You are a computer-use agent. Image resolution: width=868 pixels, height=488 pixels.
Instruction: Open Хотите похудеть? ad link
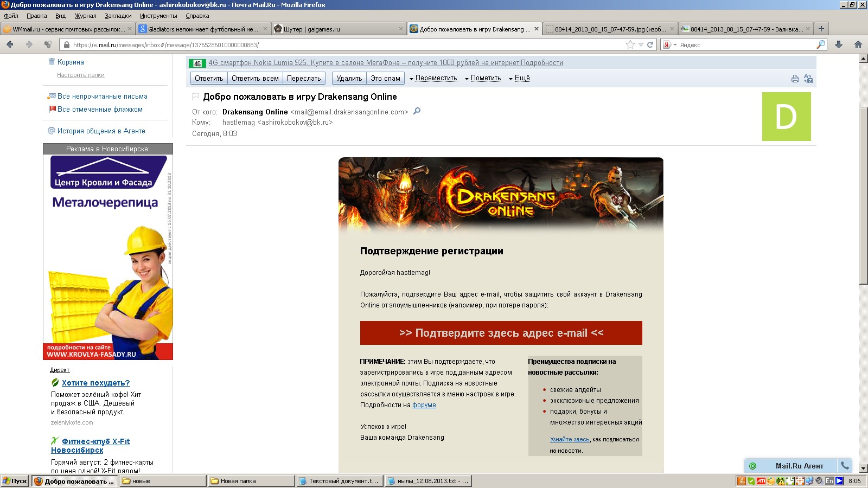[x=95, y=383]
